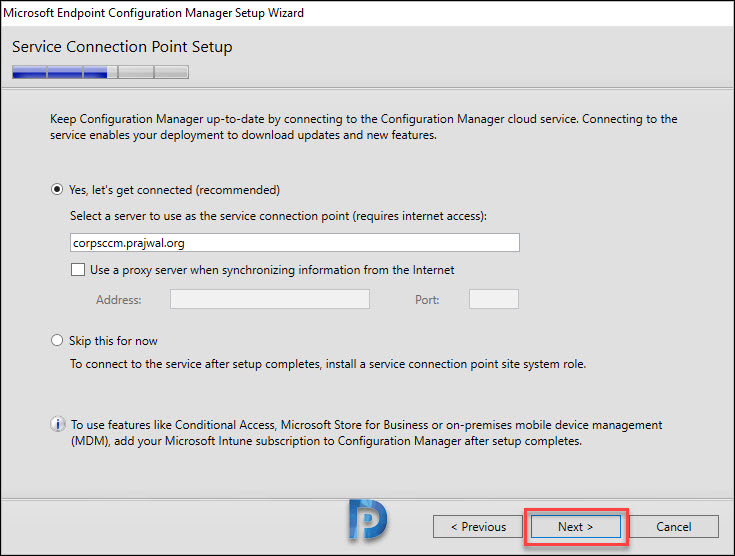Click the "Address:" label
The width and height of the screenshot is (735, 556).
point(119,300)
